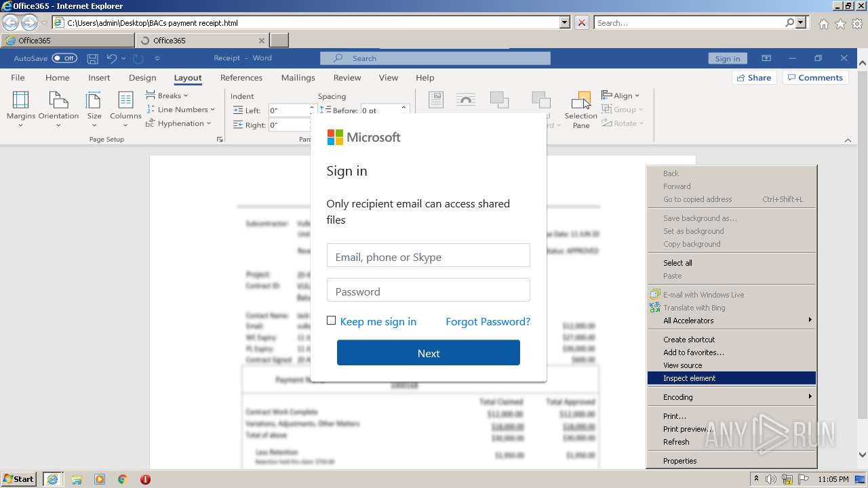868x488 pixels.
Task: Click the Share button
Action: (x=754, y=77)
